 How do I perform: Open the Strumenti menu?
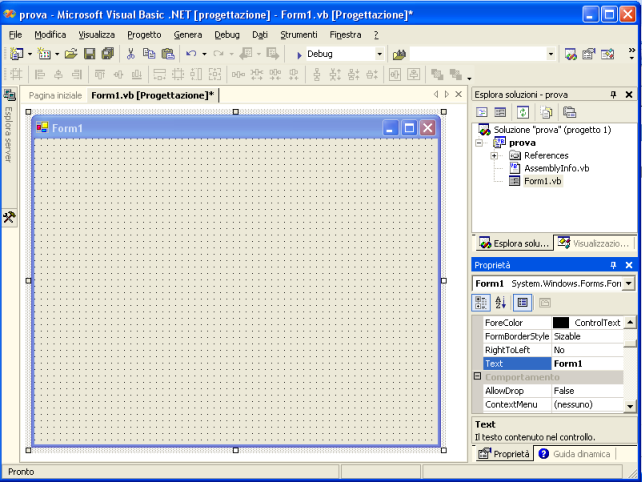tap(299, 35)
